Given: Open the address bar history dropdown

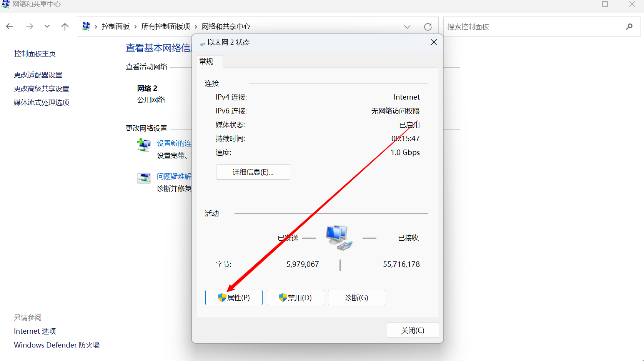Looking at the screenshot, I should [x=407, y=27].
